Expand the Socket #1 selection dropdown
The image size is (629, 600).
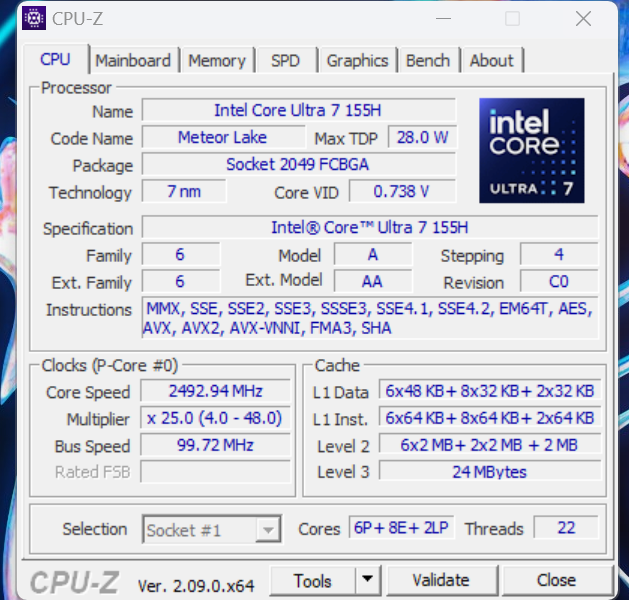(267, 530)
